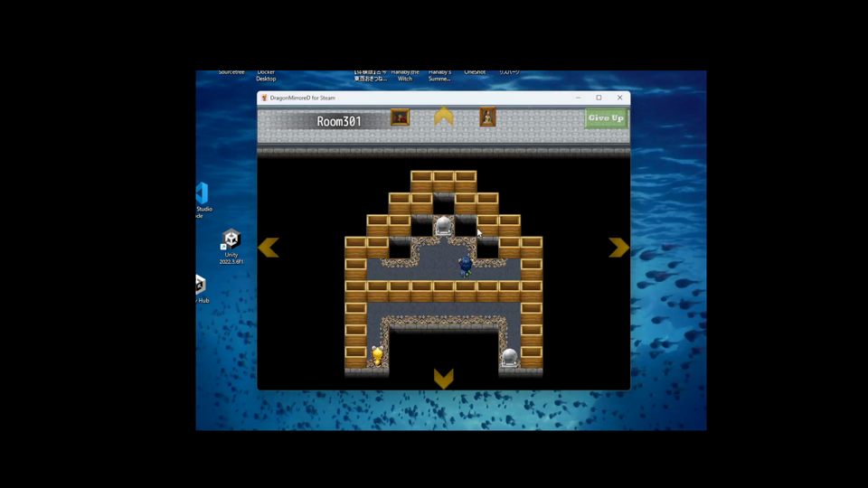Move right with the gold right arrow
Screen dimensions: 868x488
pos(618,248)
